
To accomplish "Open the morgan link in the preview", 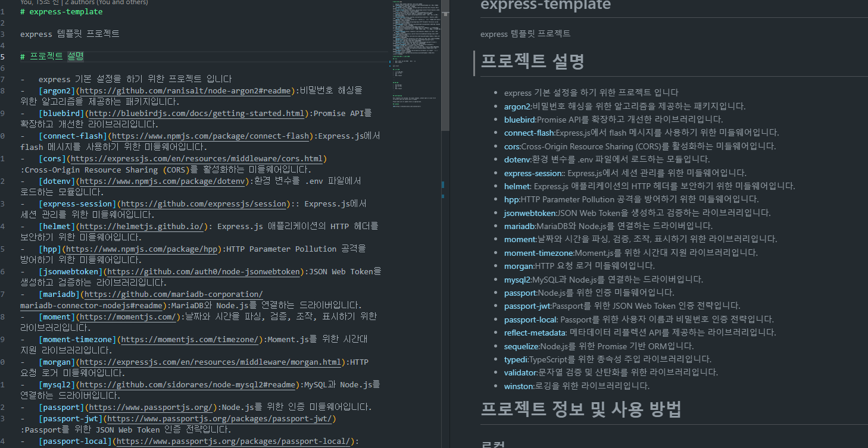I will (x=519, y=265).
